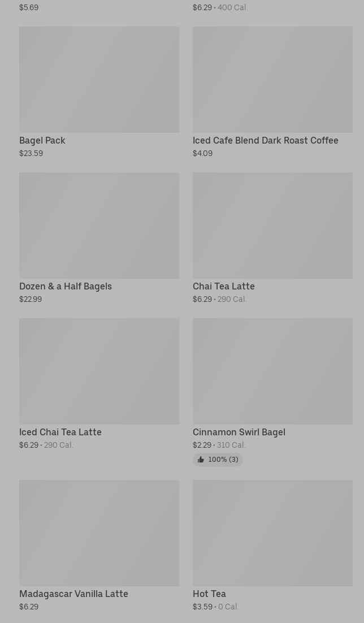Click the Bagel Pack title
This screenshot has width=364, height=623.
(42, 141)
